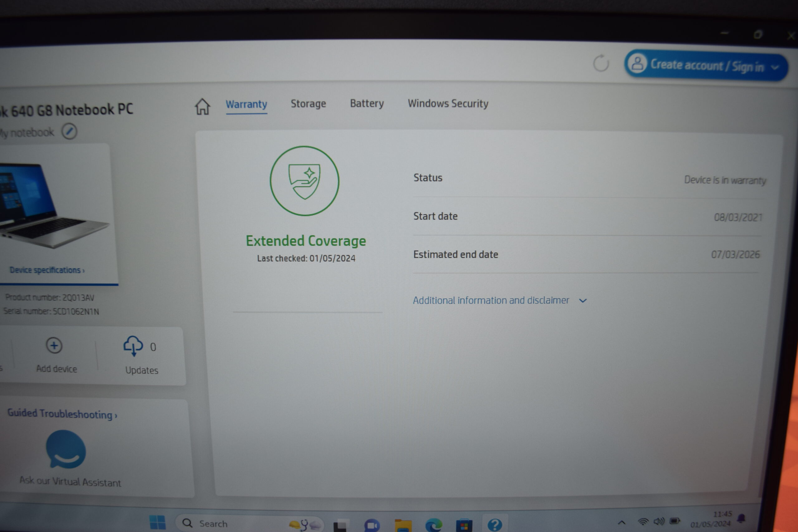Click the Extended Coverage heading
The height and width of the screenshot is (532, 798).
pos(306,241)
